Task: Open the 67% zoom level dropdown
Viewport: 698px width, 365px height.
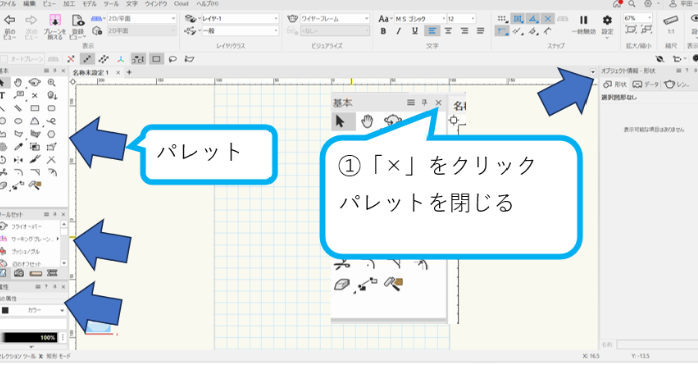Action: tap(638, 18)
